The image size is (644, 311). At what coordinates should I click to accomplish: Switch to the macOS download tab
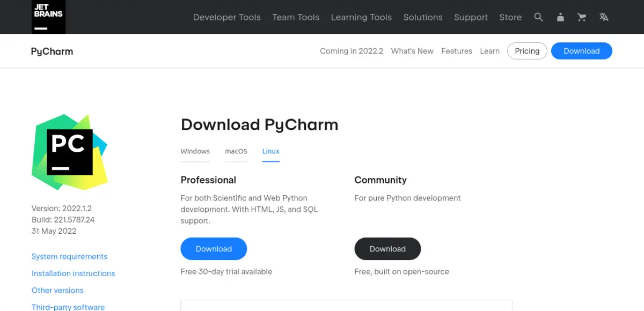point(236,151)
